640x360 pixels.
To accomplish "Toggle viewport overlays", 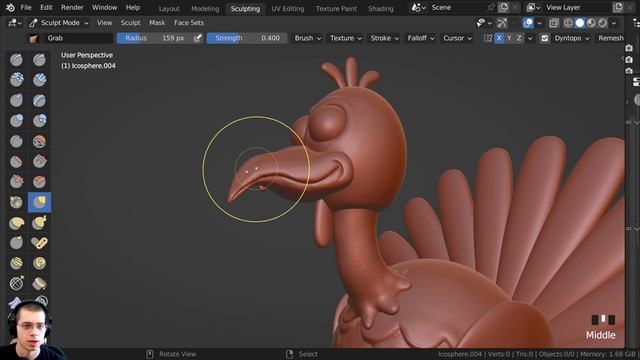I will tap(528, 23).
